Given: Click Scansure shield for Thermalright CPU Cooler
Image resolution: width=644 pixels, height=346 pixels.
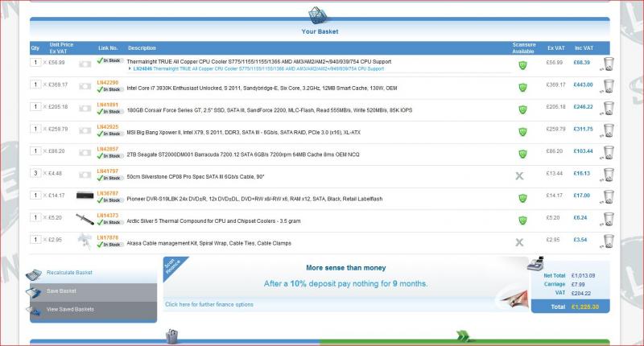Looking at the screenshot, I should [x=522, y=65].
